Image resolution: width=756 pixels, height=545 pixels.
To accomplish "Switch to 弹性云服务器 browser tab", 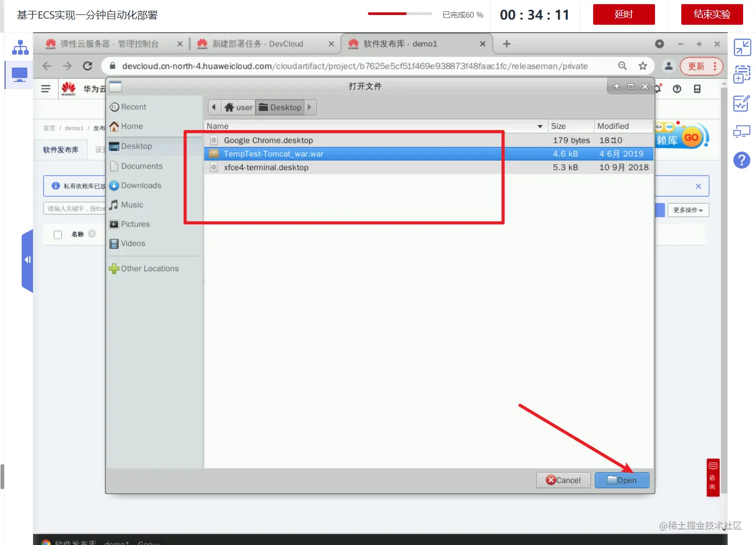I will pos(109,44).
